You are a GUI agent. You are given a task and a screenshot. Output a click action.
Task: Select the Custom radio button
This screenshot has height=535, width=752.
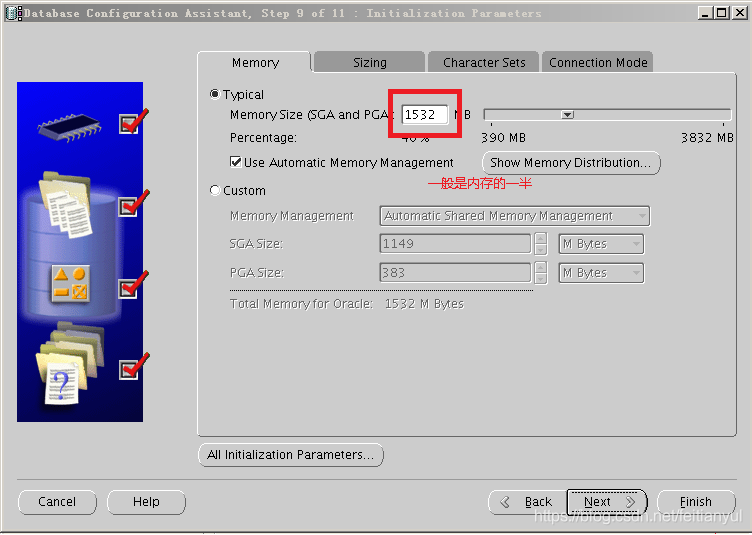215,190
